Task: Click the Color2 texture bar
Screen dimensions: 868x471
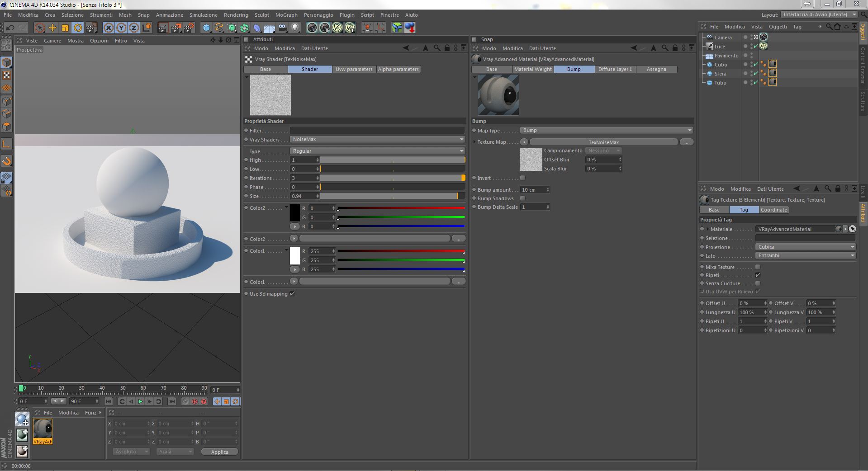Action: pyautogui.click(x=375, y=239)
